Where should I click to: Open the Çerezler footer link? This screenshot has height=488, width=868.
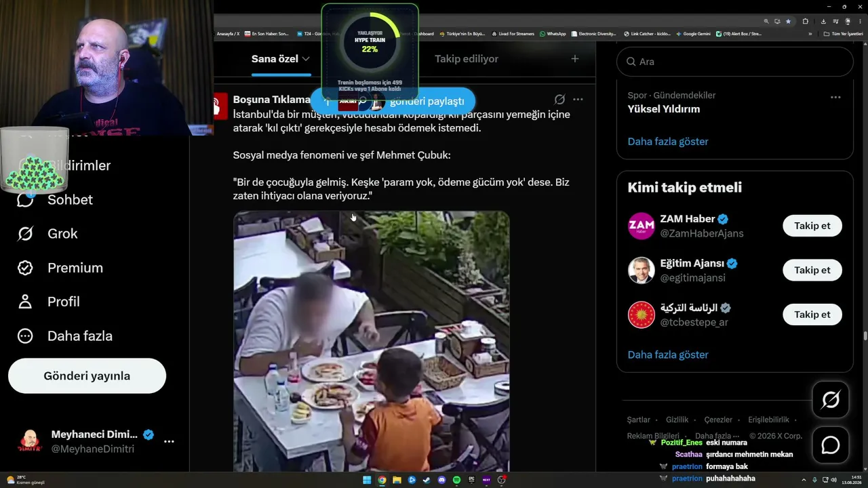(718, 420)
